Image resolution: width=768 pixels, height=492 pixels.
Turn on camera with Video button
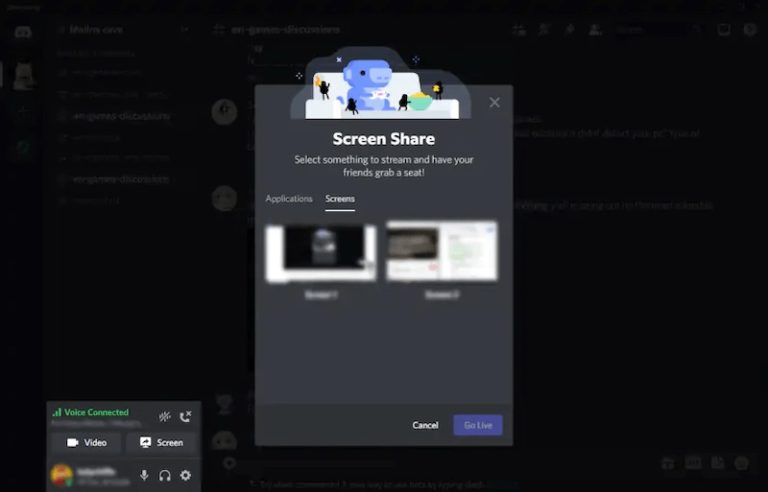point(86,442)
